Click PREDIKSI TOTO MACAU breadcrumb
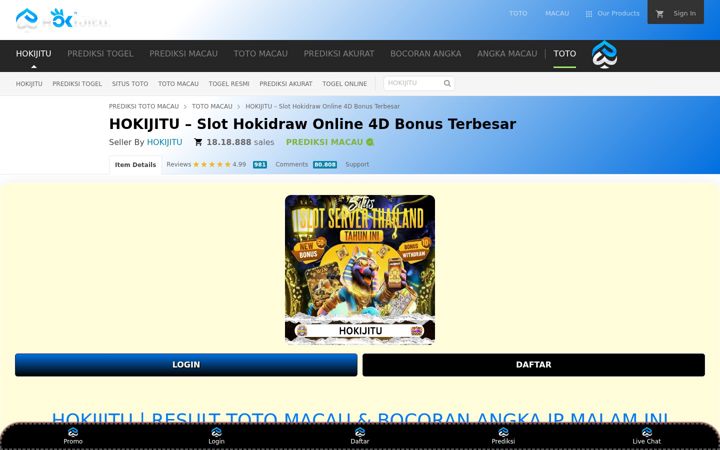Screen dimensions: 720x450 pyautogui.click(x=144, y=106)
